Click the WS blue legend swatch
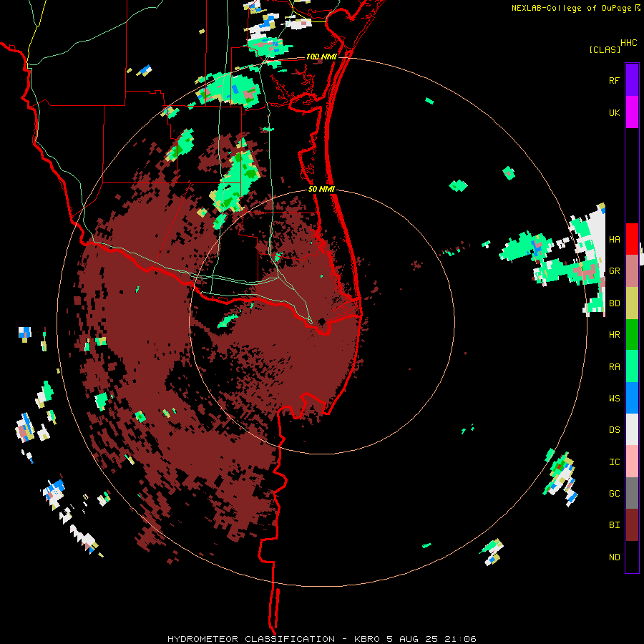 tap(632, 398)
